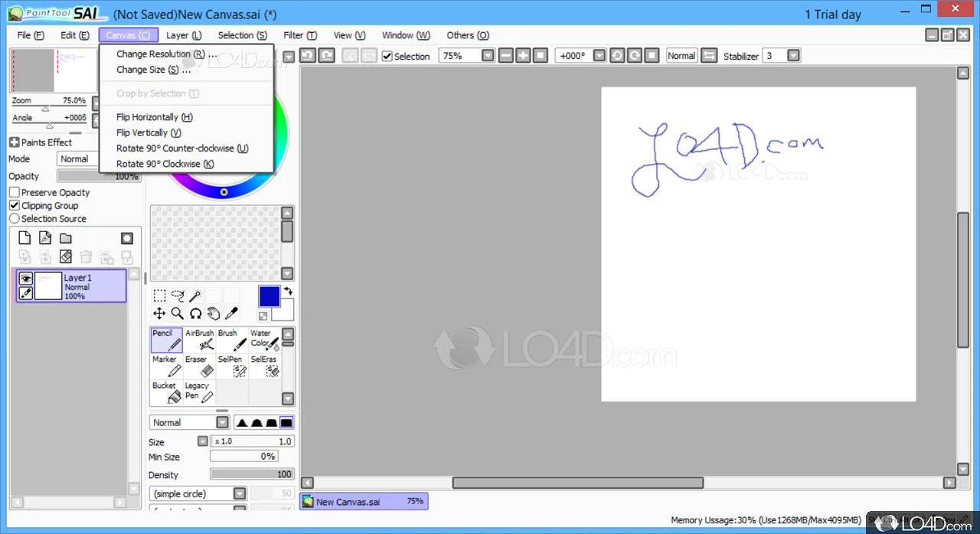Open the 75% zoom level dropdown
The width and height of the screenshot is (980, 534).
(x=488, y=56)
